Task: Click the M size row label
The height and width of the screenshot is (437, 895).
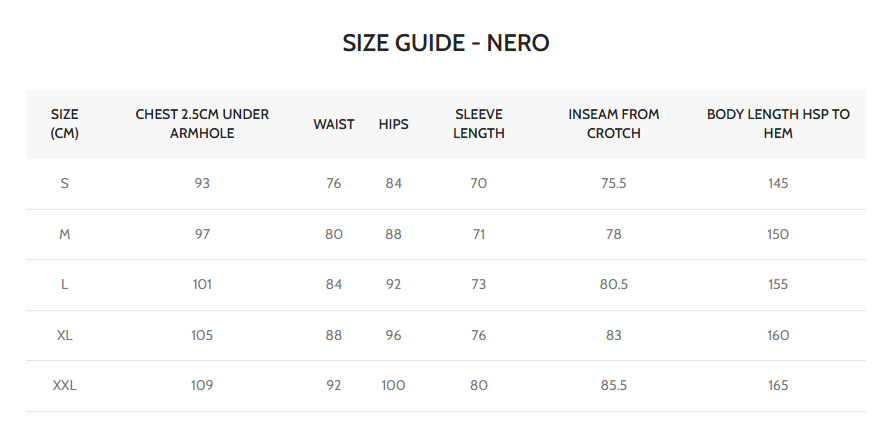Action: (65, 234)
